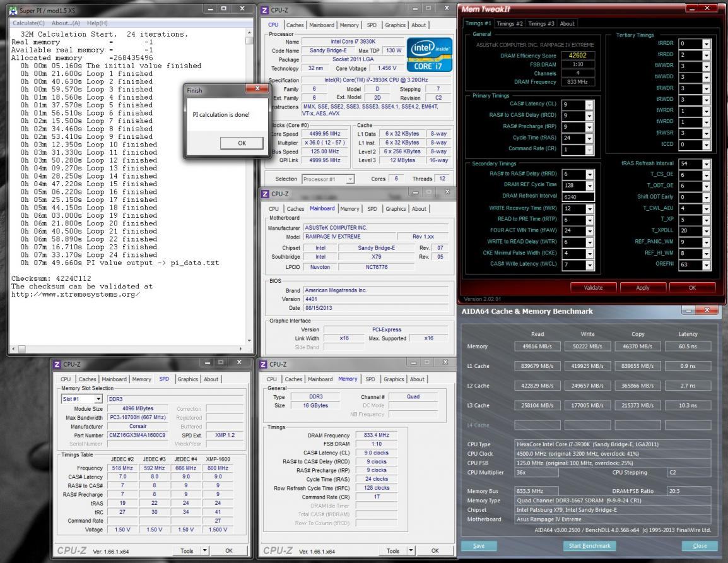Open the T_XPDLL dropdown

(x=706, y=231)
